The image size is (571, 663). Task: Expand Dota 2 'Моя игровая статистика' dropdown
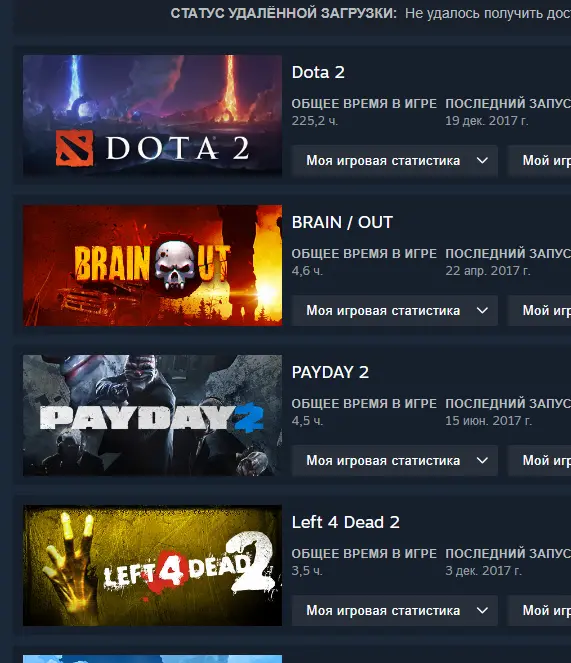[395, 161]
